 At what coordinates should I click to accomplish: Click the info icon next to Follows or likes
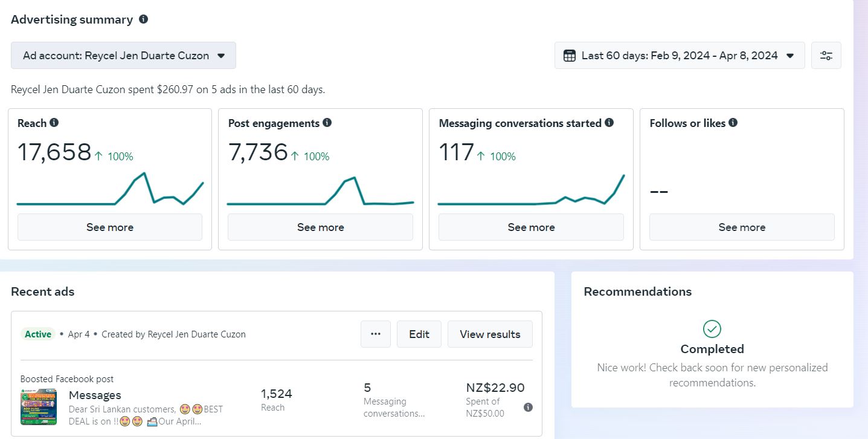(733, 122)
